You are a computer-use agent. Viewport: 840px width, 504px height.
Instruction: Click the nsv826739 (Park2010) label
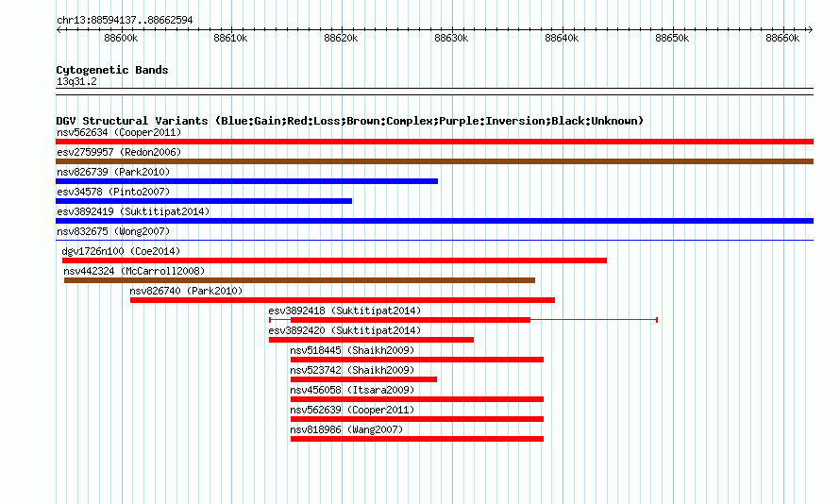[113, 172]
